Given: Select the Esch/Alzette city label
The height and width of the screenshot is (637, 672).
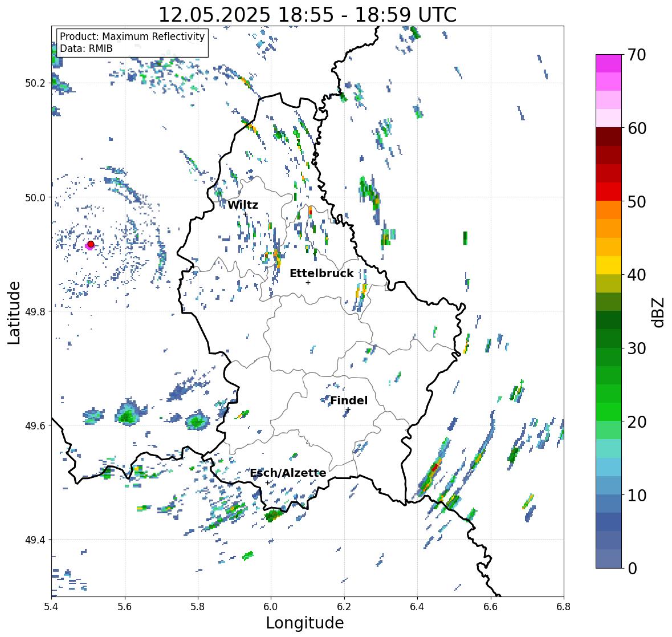Looking at the screenshot, I should click(x=288, y=473).
